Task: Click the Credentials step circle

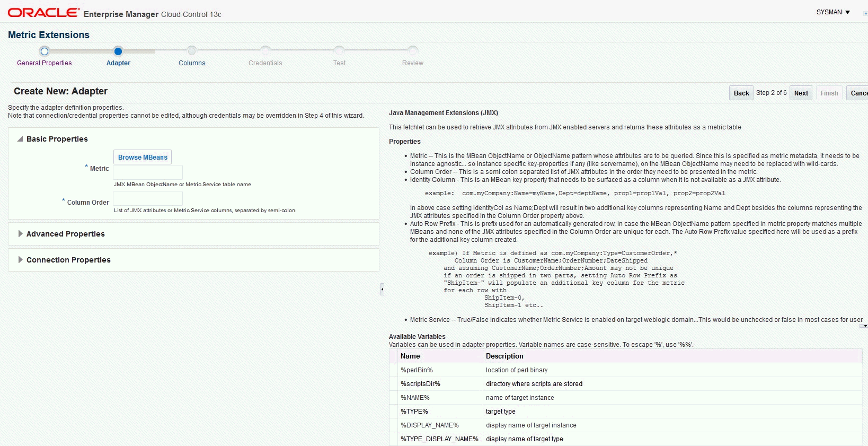Action: point(265,51)
